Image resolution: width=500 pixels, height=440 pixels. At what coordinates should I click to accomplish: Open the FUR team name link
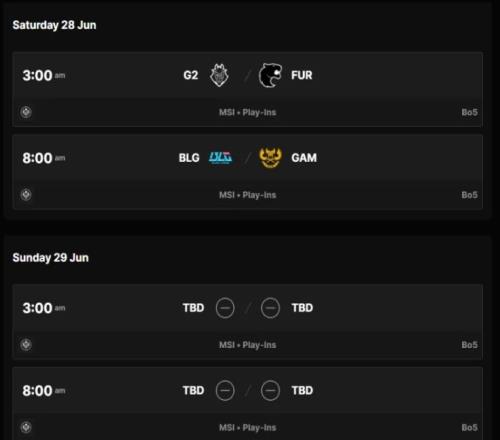click(302, 75)
